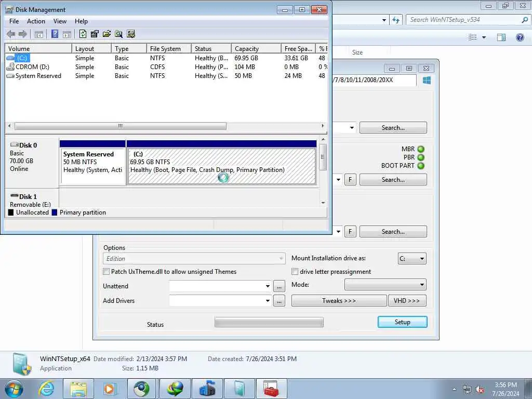Screen dimensions: 532x399
Task: Open Explorer views dropdown arrow
Action: point(484,37)
